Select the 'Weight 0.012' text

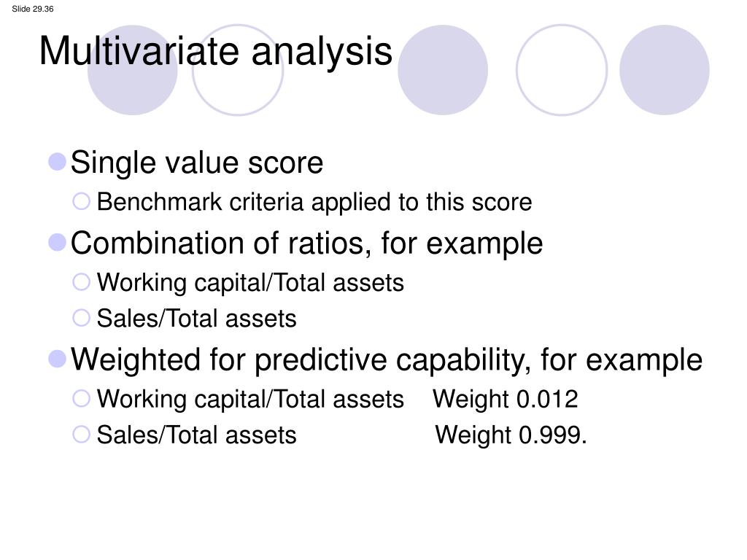[505, 399]
